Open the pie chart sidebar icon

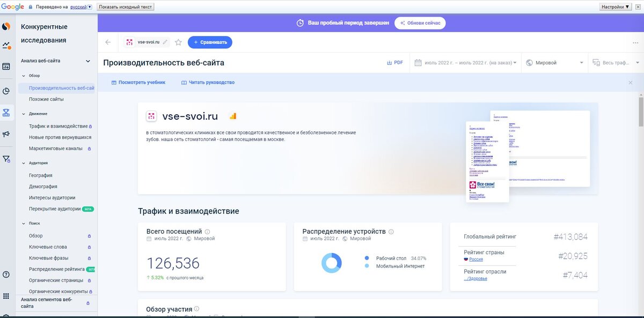click(6, 91)
